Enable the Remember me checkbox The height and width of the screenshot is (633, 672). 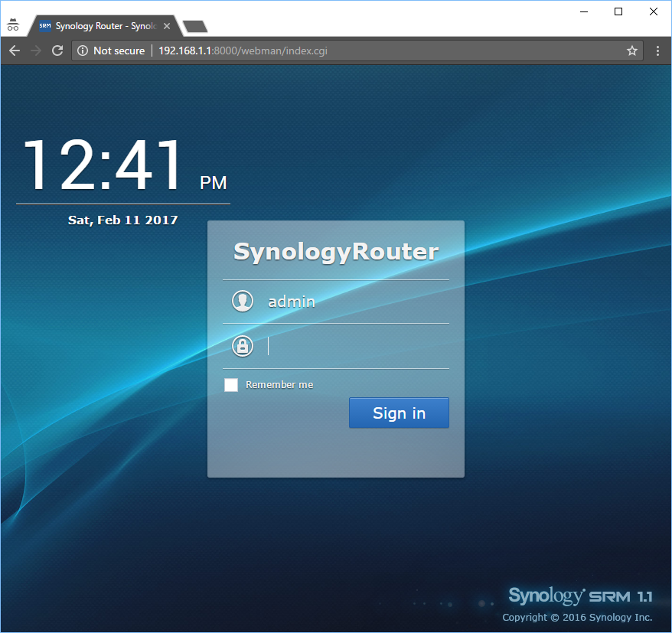pos(231,385)
